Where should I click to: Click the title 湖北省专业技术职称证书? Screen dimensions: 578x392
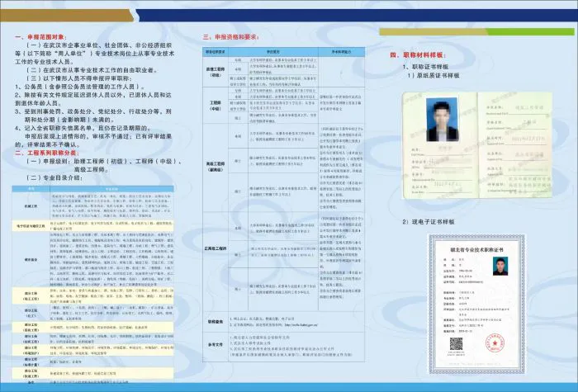(476, 249)
